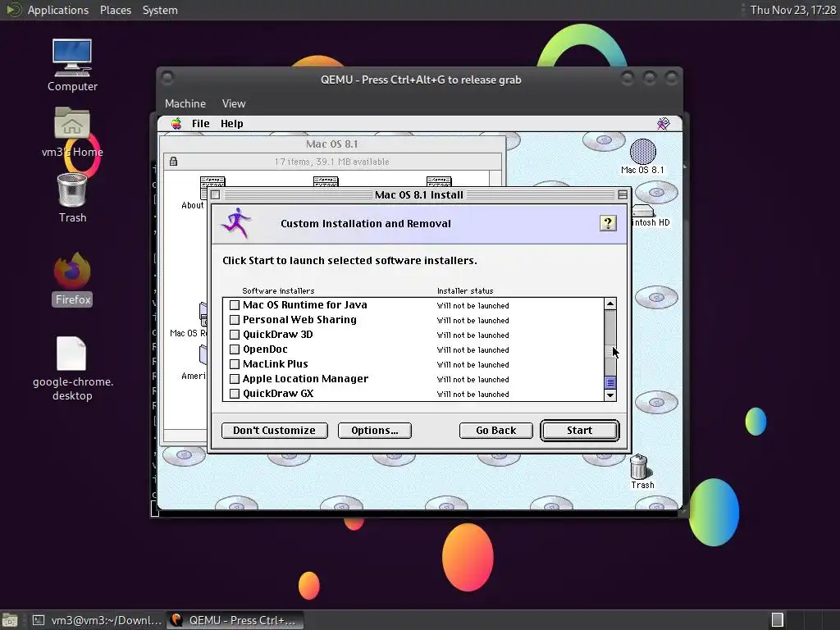Image resolution: width=840 pixels, height=630 pixels.
Task: Click Start to launch installers
Action: 580,430
